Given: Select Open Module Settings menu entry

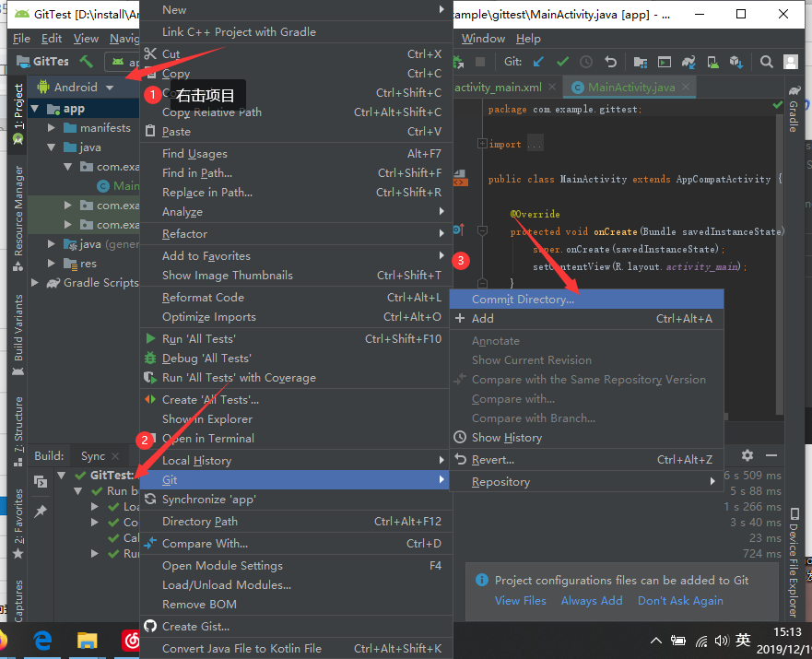Looking at the screenshot, I should click(x=296, y=566).
